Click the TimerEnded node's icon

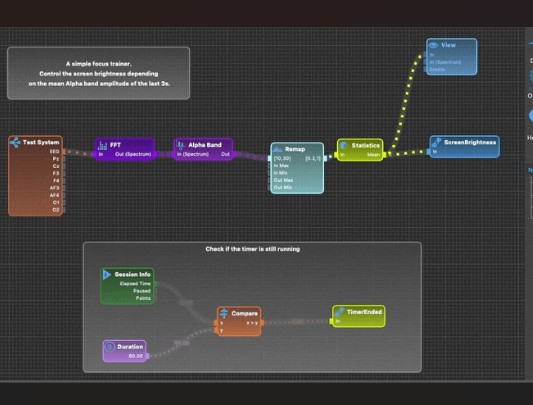(339, 312)
